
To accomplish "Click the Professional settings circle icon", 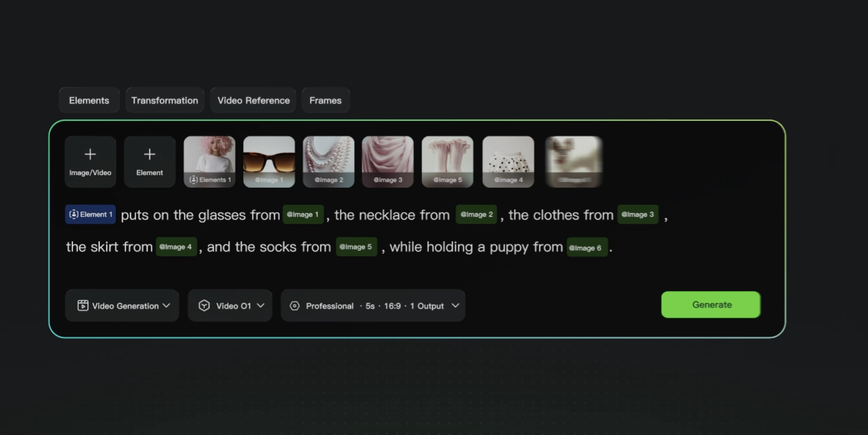I will coord(295,306).
